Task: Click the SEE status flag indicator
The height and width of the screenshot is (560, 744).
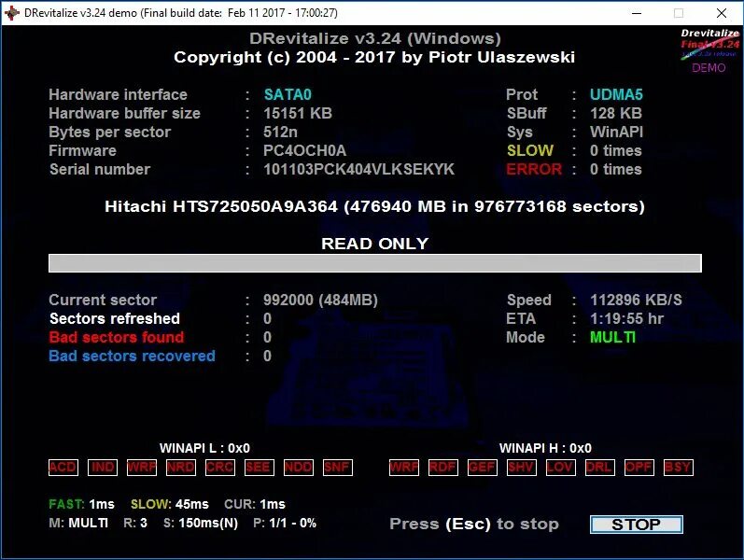Action: tap(260, 468)
